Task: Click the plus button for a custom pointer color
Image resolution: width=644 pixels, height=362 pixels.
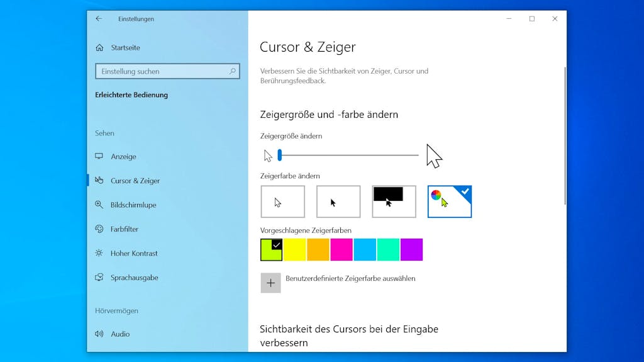Action: [270, 283]
